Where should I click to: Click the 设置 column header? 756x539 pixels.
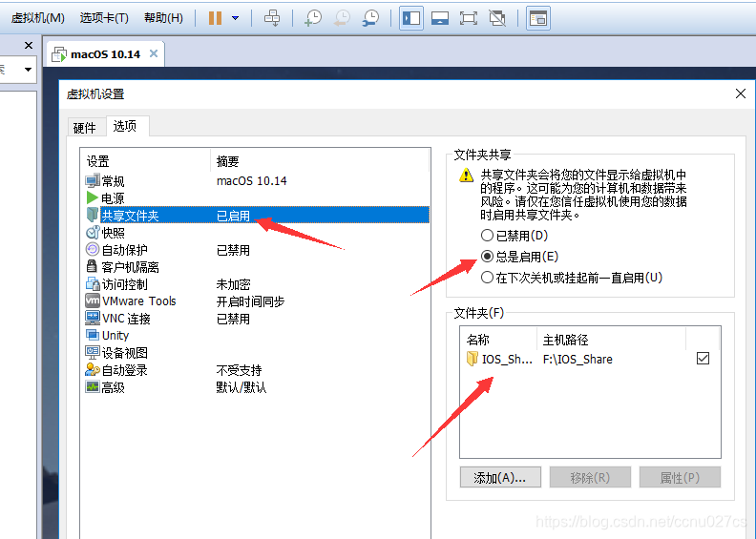coord(146,161)
